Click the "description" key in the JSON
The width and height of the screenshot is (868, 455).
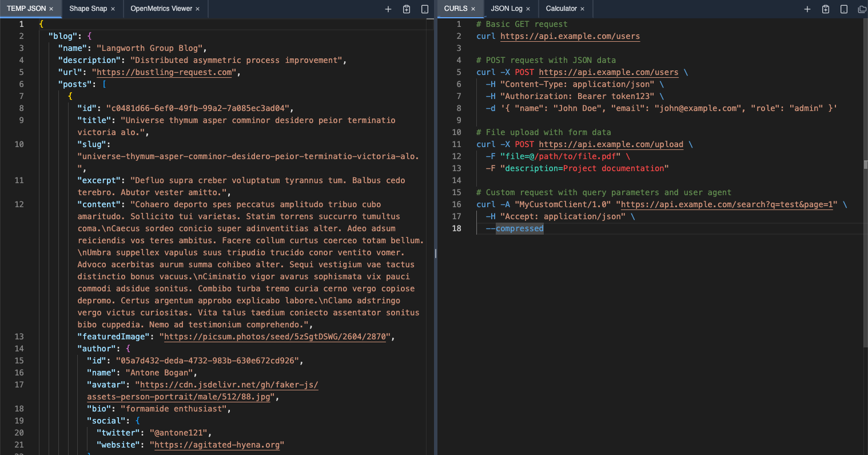pos(89,60)
